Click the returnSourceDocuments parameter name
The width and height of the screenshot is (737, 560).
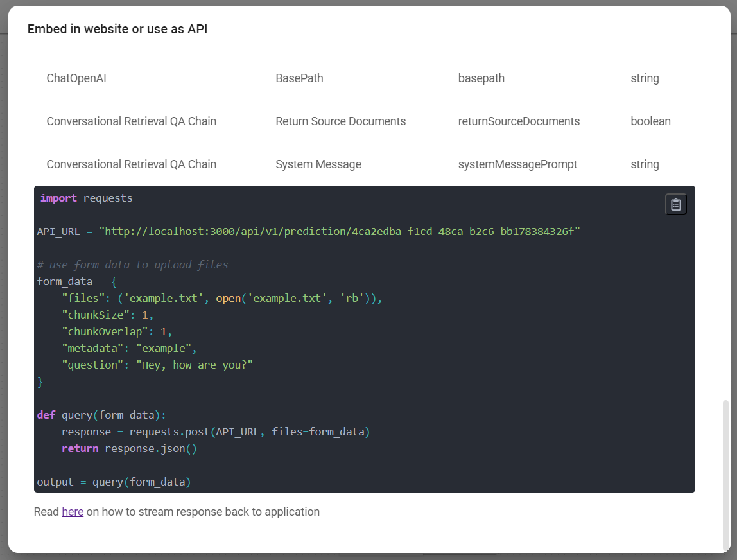[x=519, y=121]
